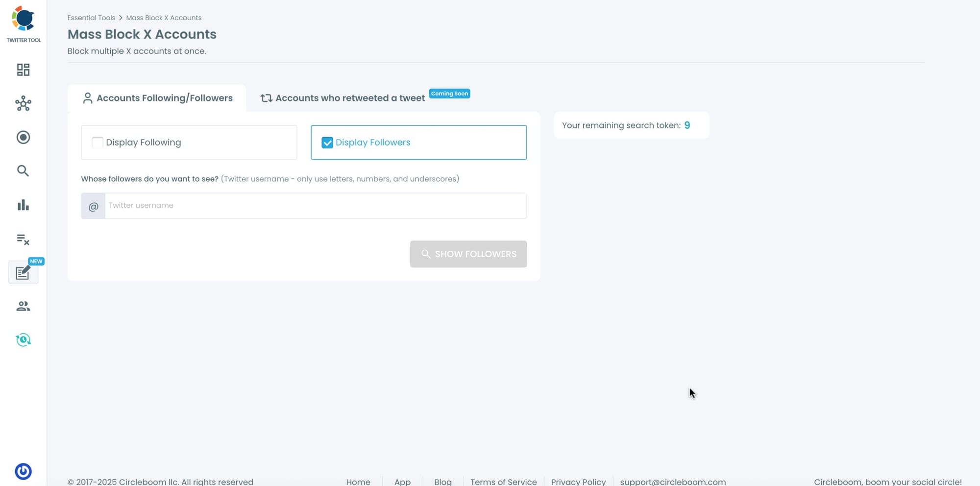Open the Blog footer link
This screenshot has height=486, width=980.
[x=443, y=482]
